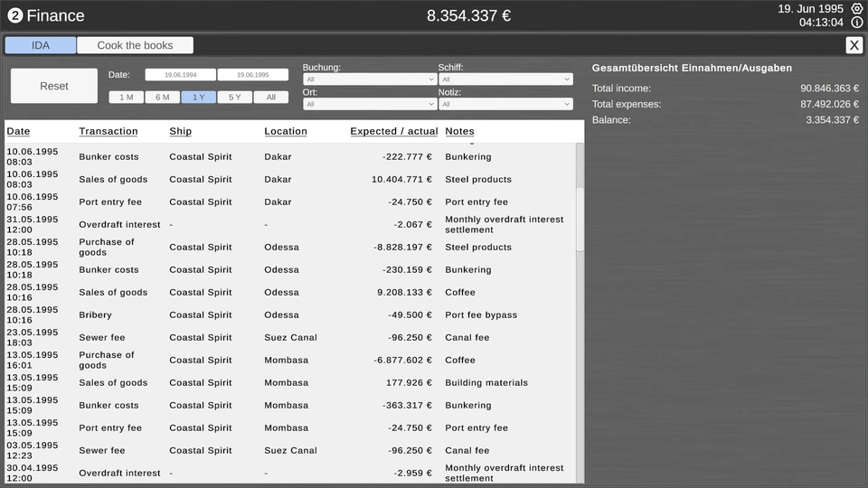
Task: Select the -6.877.602 € amount
Action: click(402, 360)
